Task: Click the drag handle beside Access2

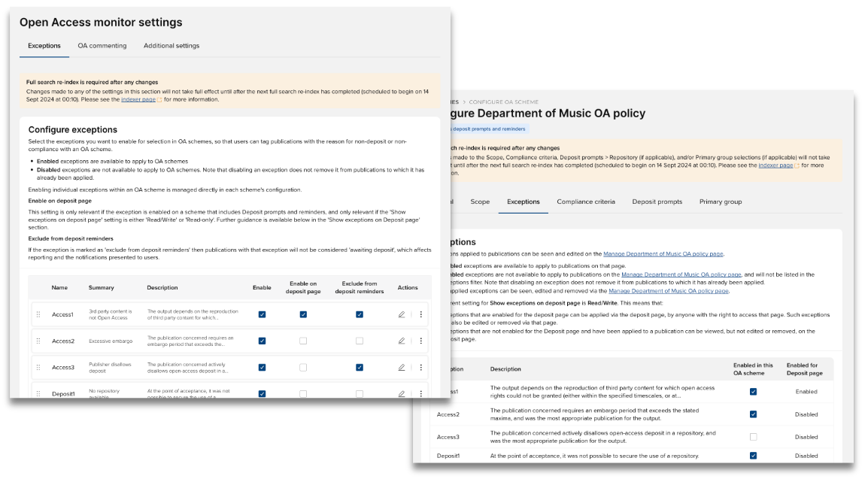Action: (38, 341)
